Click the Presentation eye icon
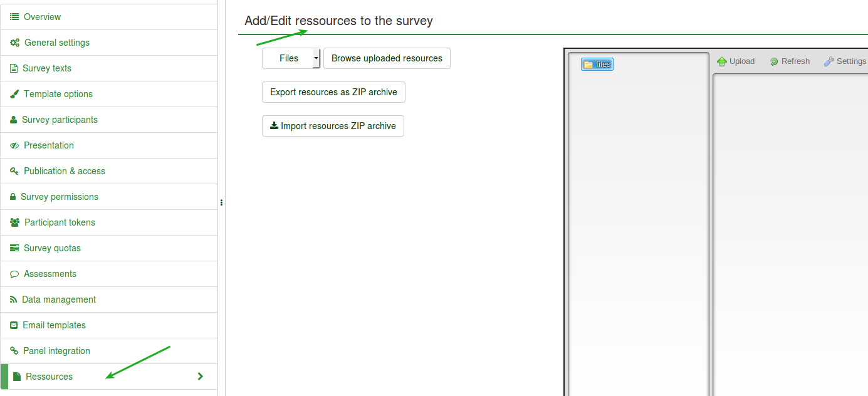Screen dimensions: 868x396 (x=14, y=145)
